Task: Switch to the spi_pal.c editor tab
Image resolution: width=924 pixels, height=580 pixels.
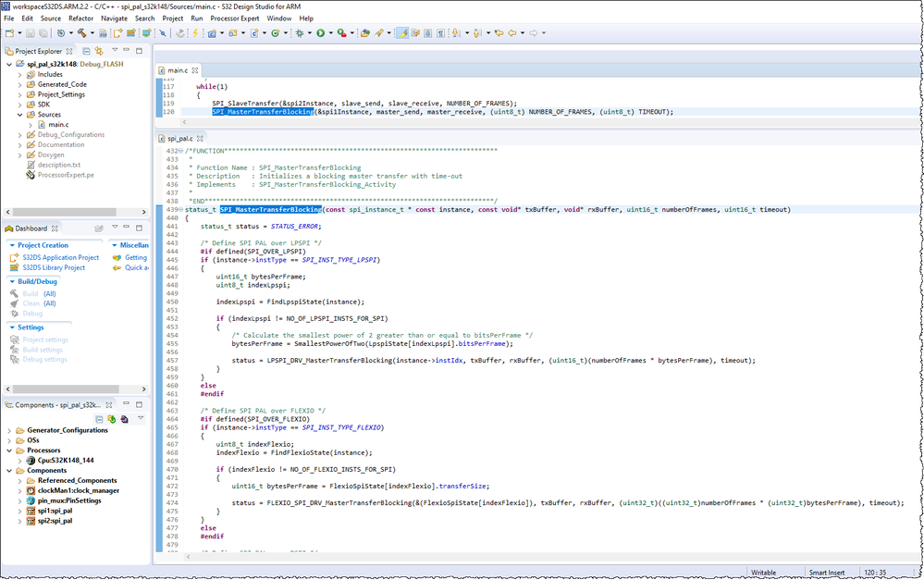Action: pyautogui.click(x=179, y=139)
